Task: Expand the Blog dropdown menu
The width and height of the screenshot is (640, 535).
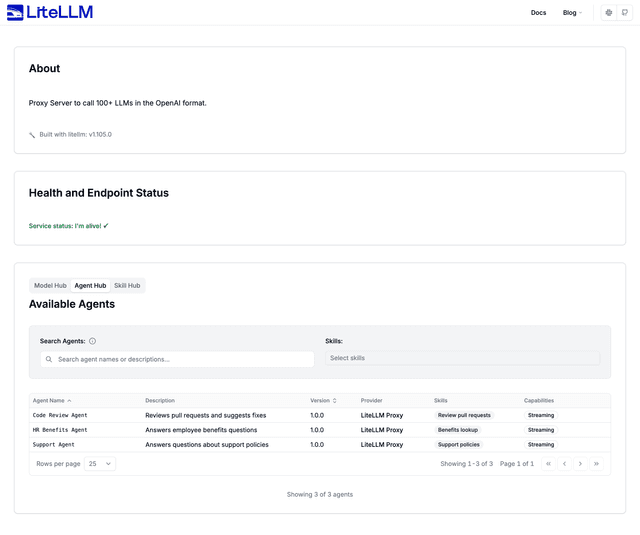Action: click(x=572, y=13)
